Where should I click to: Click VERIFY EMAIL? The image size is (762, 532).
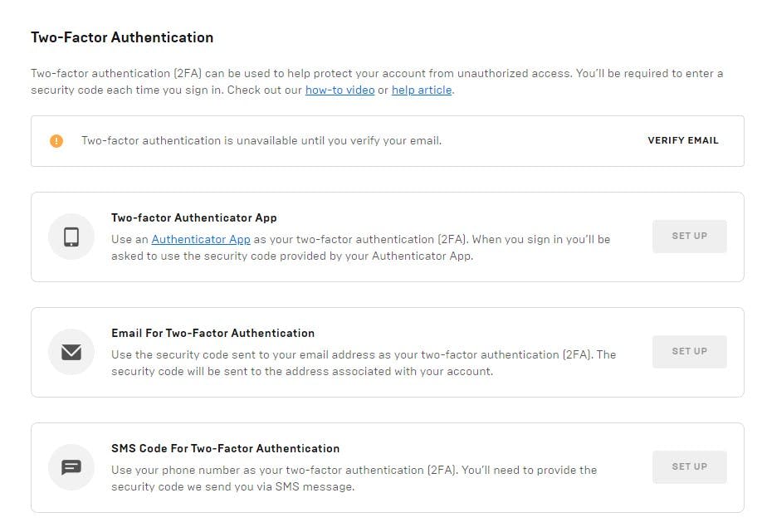682,140
